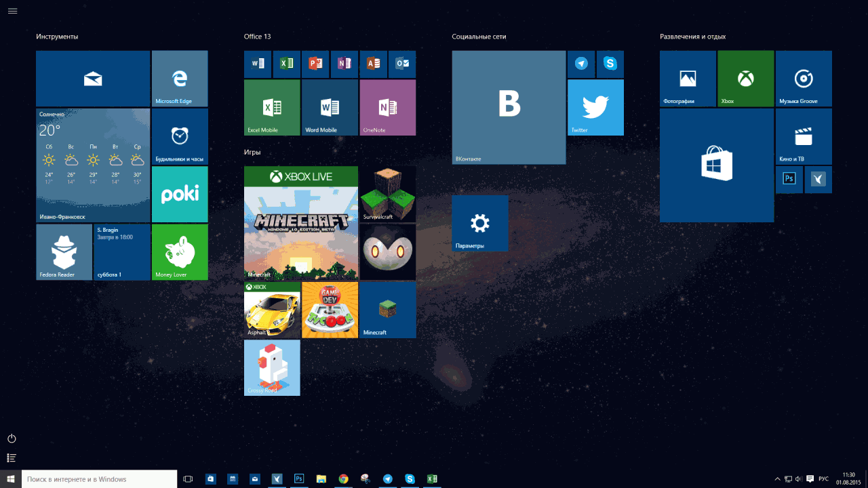Open the large Windows Store tile

(x=717, y=165)
